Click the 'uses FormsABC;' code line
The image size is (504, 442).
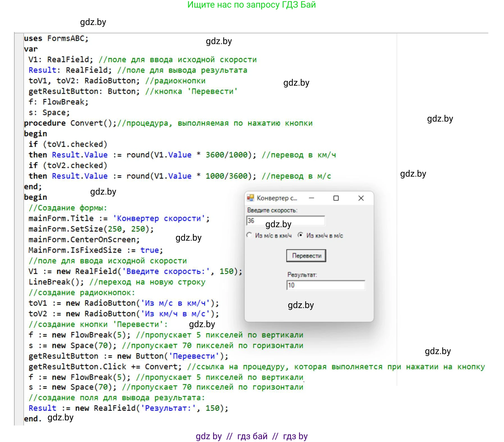pyautogui.click(x=56, y=38)
